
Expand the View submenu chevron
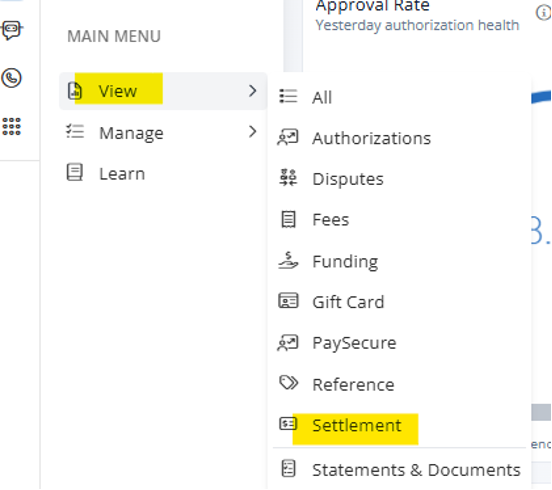point(252,91)
